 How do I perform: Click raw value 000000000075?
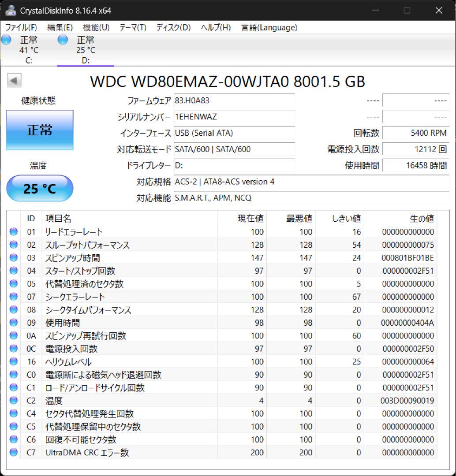[408, 245]
